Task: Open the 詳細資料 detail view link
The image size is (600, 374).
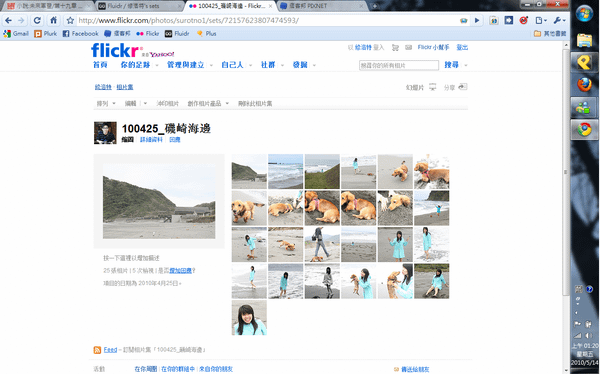Action: [151, 140]
